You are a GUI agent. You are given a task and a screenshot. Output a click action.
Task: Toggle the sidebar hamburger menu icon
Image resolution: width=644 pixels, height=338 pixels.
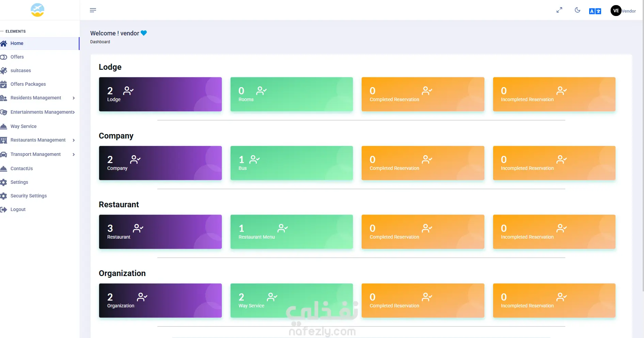click(x=93, y=10)
